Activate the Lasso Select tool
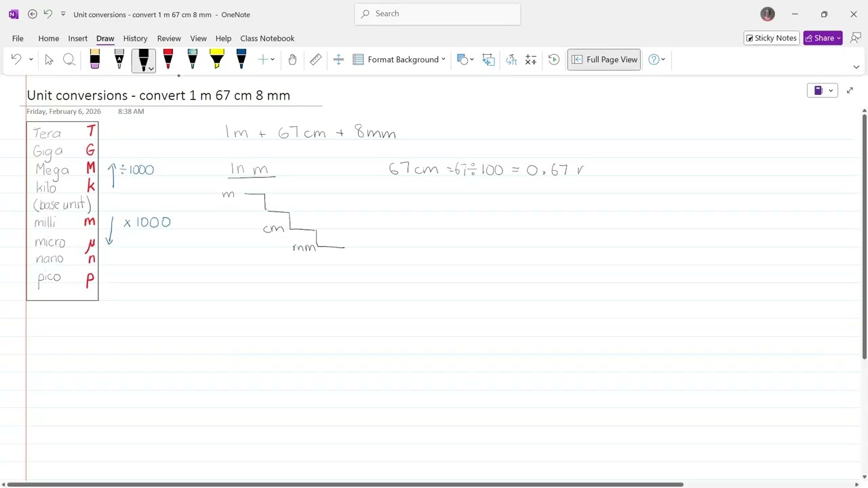The image size is (868, 488). pos(69,60)
